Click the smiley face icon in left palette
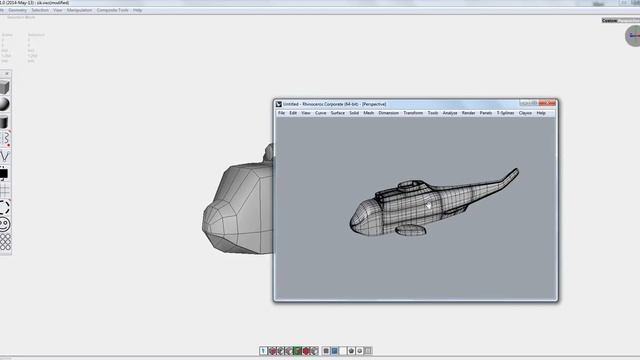640x360 pixels. pyautogui.click(x=4, y=224)
